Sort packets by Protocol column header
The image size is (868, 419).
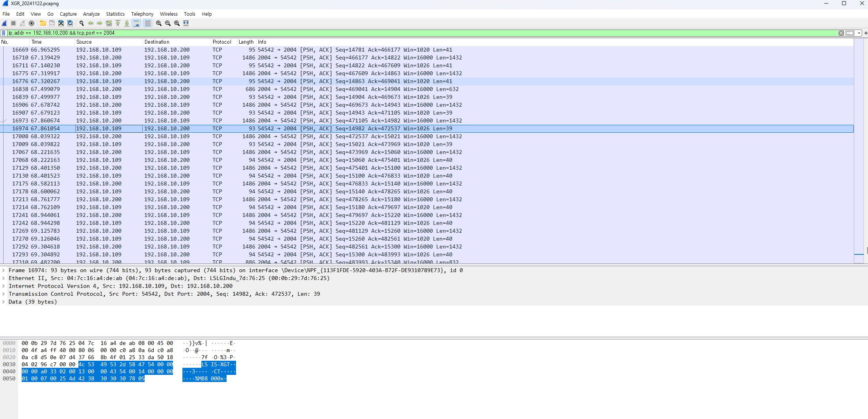pos(222,42)
